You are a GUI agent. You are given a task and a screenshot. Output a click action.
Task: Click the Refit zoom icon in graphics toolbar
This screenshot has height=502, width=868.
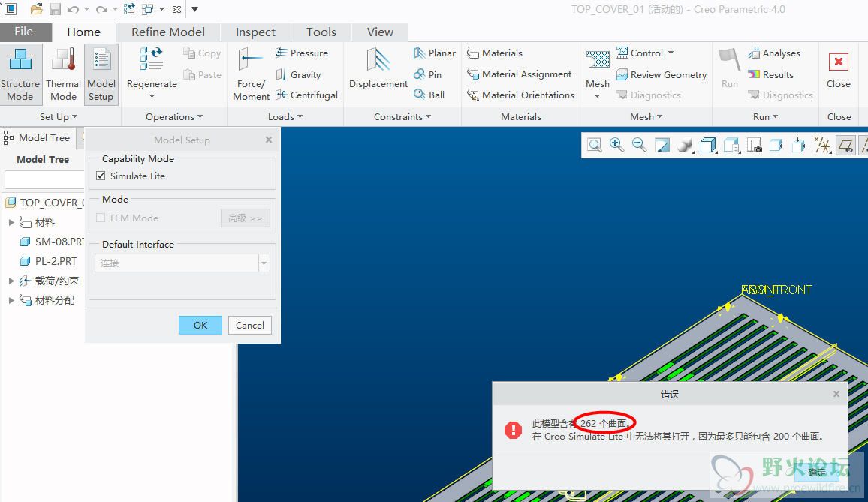[594, 145]
